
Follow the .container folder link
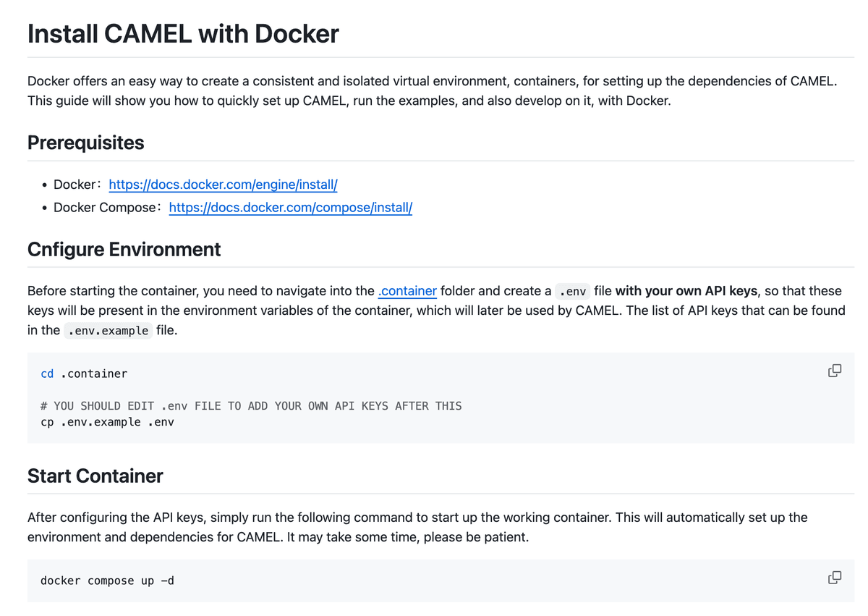click(x=407, y=291)
